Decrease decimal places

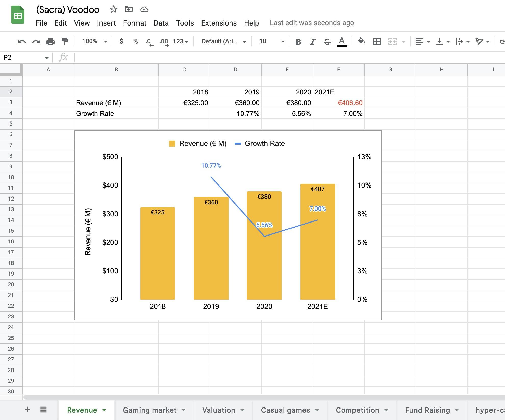pos(149,42)
